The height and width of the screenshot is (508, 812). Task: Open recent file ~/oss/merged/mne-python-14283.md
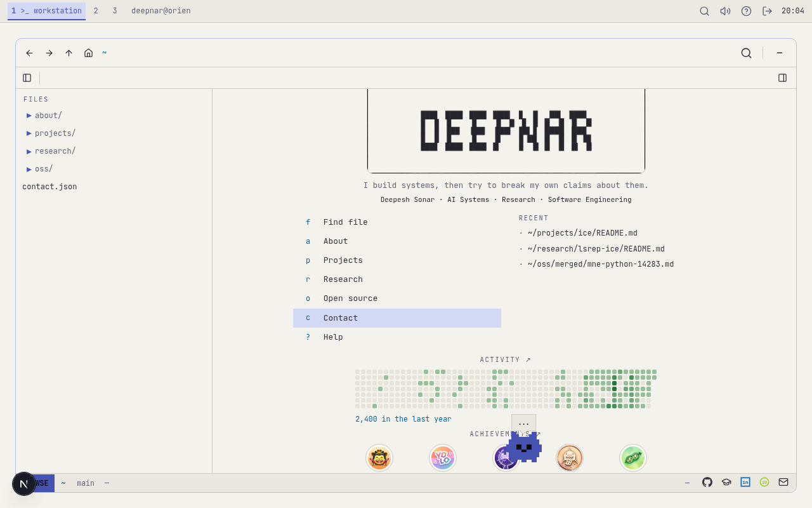(x=601, y=264)
